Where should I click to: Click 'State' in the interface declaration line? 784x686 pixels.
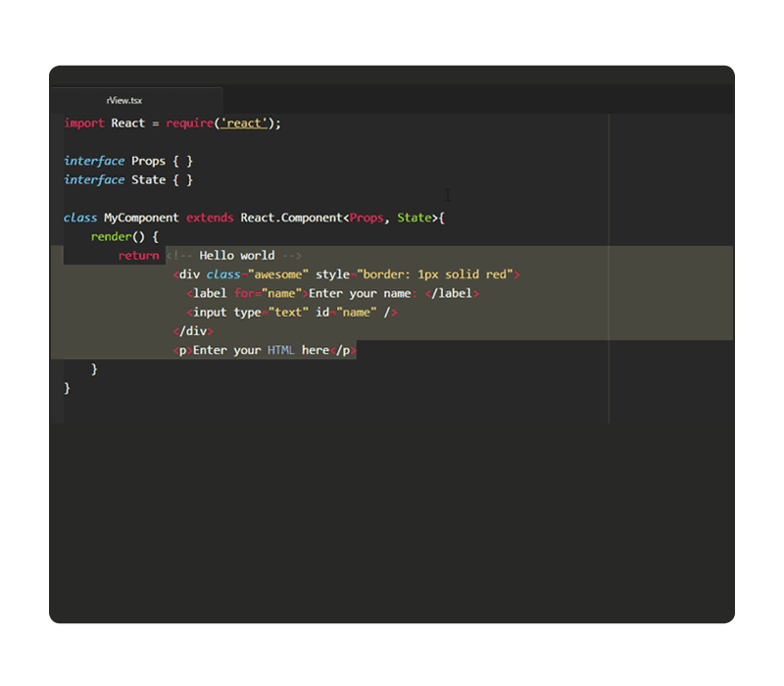[149, 180]
